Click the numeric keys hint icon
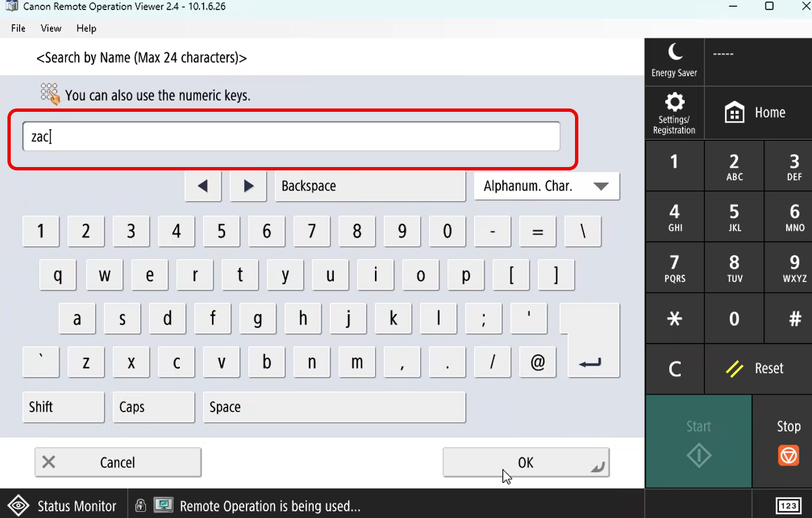This screenshot has height=518, width=812. [50, 94]
